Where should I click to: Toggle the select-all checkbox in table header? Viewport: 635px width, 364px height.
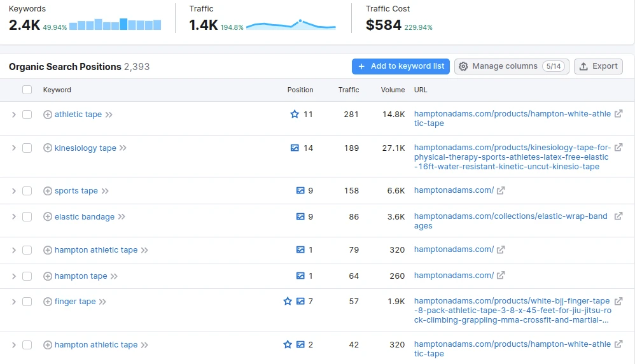pyautogui.click(x=27, y=90)
